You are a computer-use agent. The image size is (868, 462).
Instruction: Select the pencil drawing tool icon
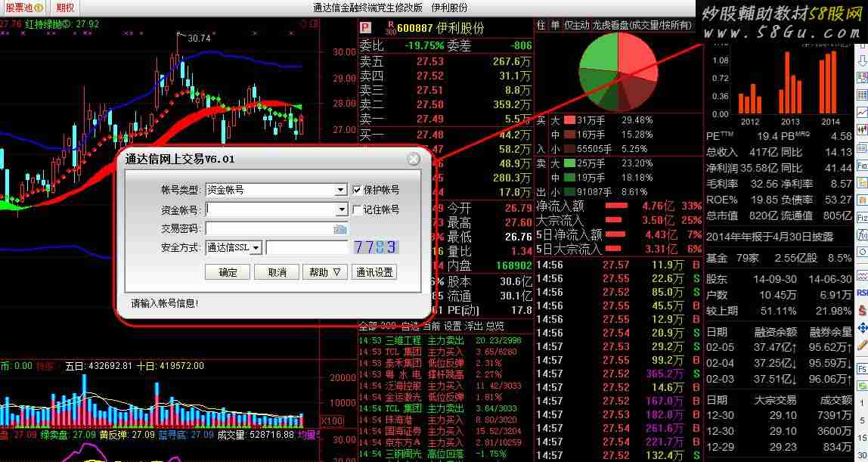[x=862, y=346]
